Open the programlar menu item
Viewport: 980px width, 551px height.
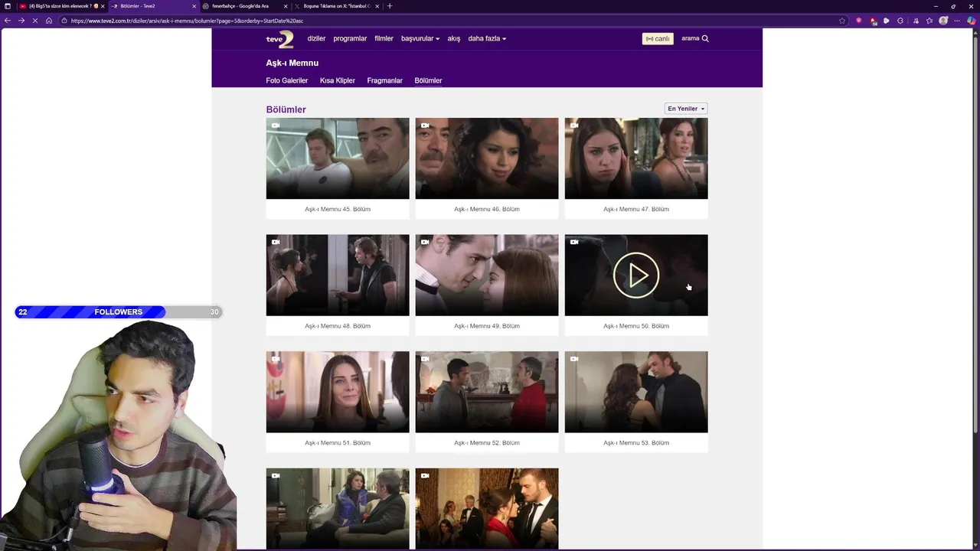coord(350,38)
